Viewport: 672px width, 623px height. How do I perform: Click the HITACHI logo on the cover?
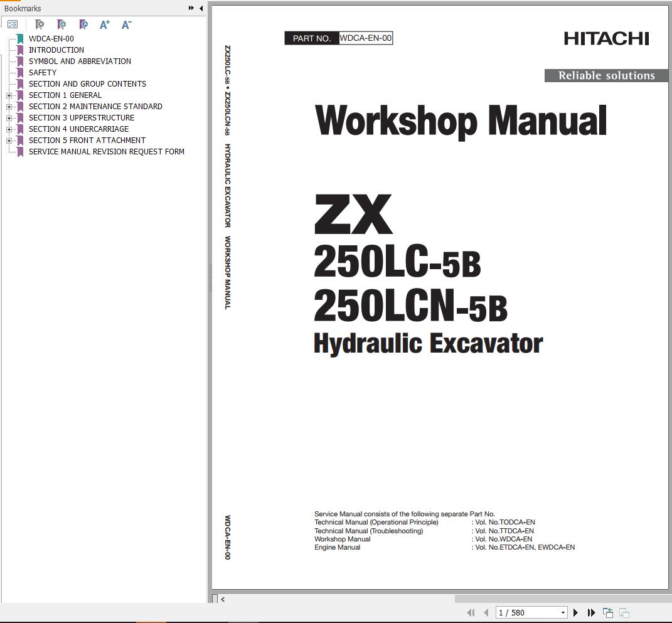(x=606, y=38)
